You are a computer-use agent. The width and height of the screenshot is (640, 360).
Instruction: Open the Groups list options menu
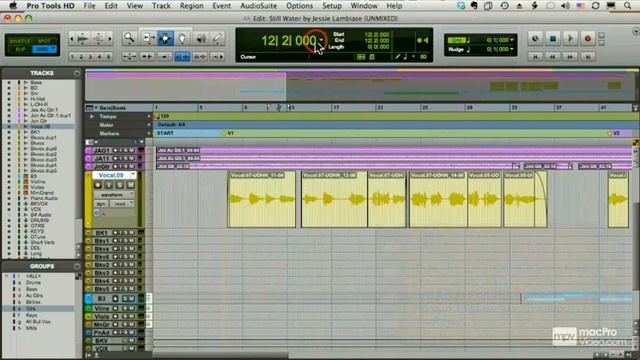click(x=77, y=266)
